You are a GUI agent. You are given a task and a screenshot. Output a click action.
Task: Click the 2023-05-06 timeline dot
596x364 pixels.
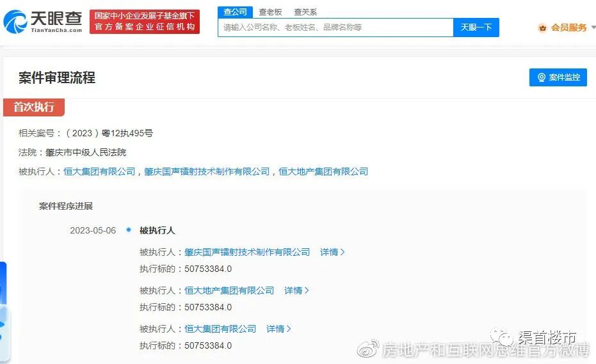pyautogui.click(x=129, y=230)
